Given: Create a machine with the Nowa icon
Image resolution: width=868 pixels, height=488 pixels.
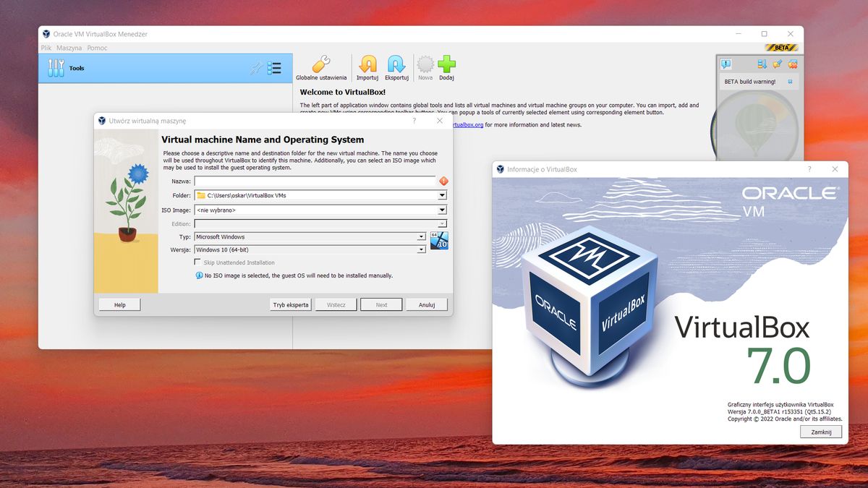Looking at the screenshot, I should [425, 67].
